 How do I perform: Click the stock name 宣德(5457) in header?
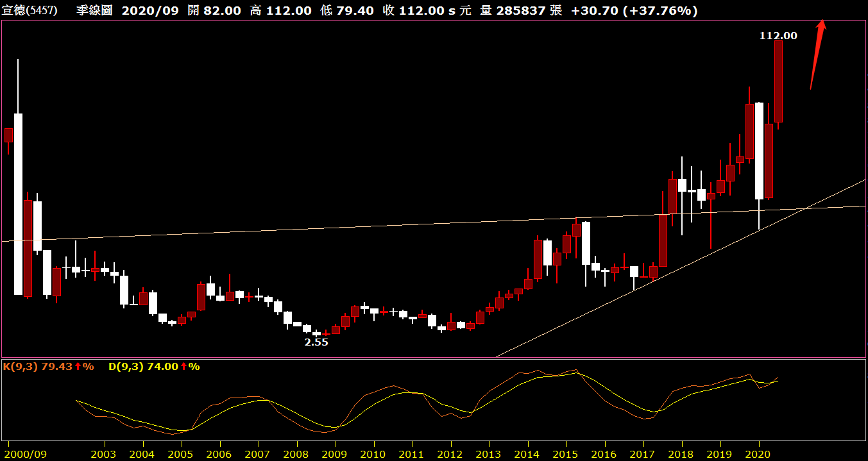(x=30, y=11)
